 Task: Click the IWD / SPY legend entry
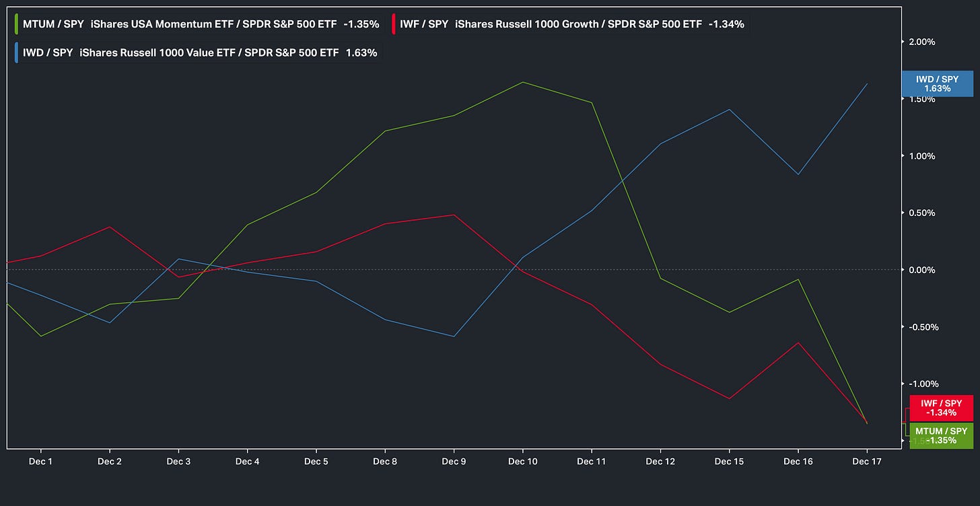click(197, 52)
